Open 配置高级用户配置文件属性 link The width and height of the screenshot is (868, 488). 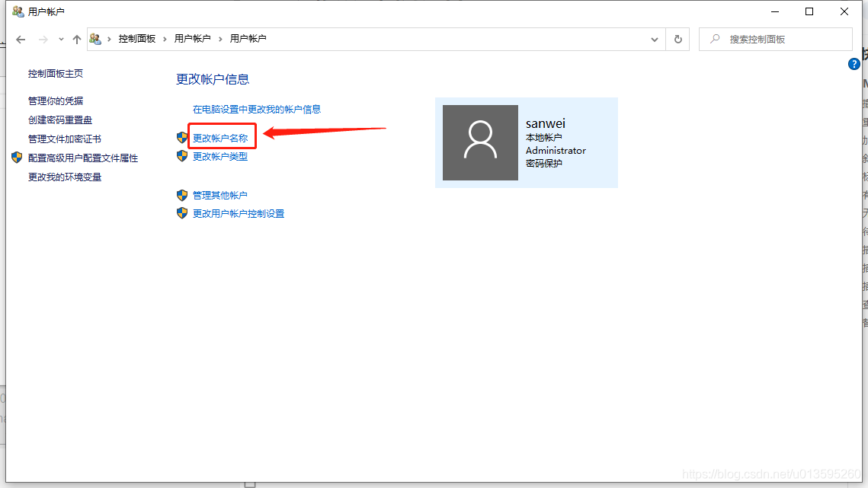click(x=83, y=158)
